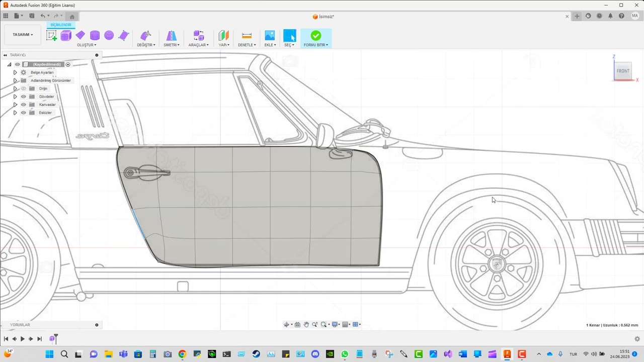The height and width of the screenshot is (362, 644).
Task: Select the BİÇİMLENDİR tab
Action: [x=60, y=25]
